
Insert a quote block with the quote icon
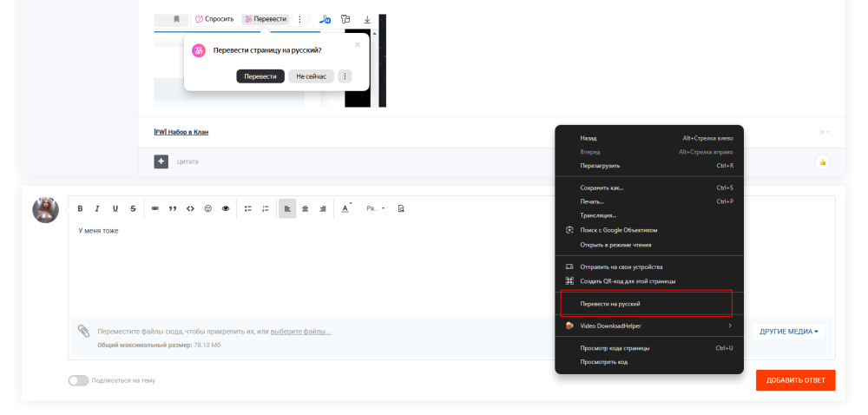click(173, 208)
